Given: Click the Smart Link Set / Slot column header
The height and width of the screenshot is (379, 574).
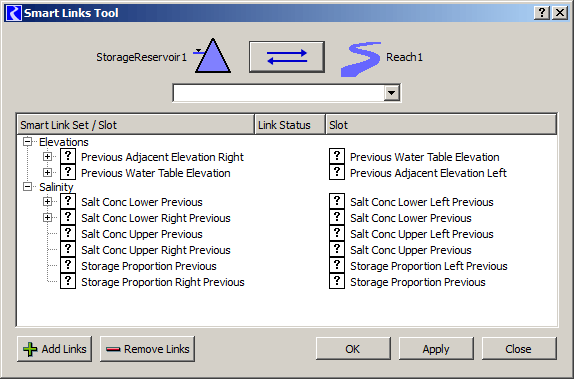Looking at the screenshot, I should click(x=136, y=125).
